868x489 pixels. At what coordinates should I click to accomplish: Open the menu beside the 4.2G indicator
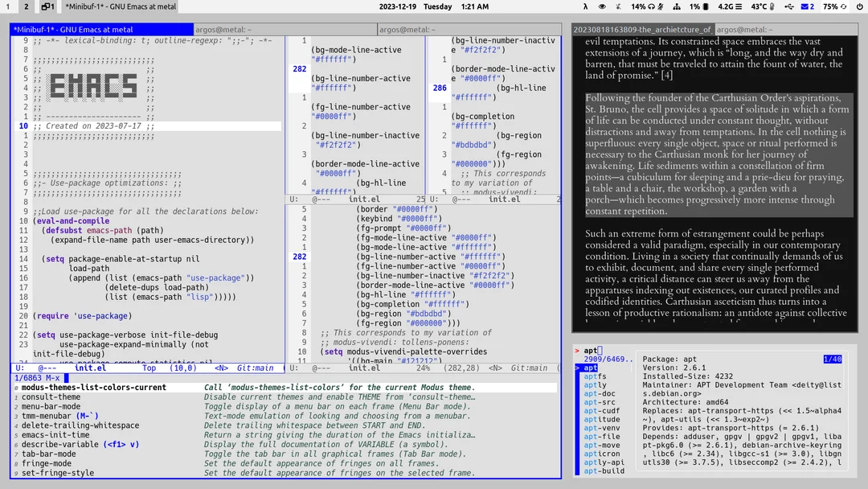point(738,6)
